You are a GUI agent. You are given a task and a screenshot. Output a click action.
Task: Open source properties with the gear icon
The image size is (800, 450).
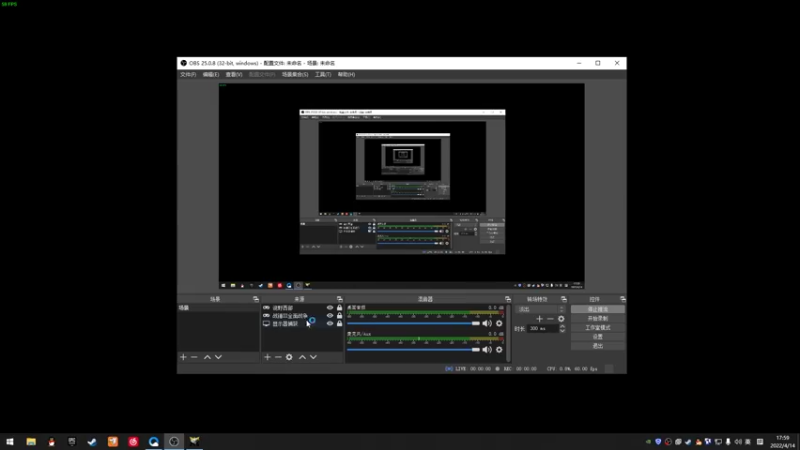click(x=289, y=357)
